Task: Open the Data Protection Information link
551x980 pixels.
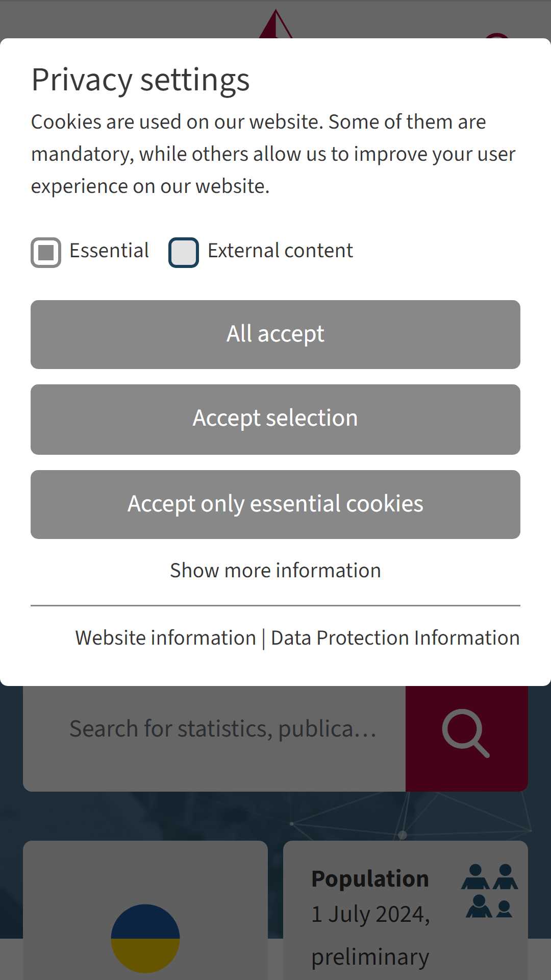Action: pyautogui.click(x=395, y=638)
